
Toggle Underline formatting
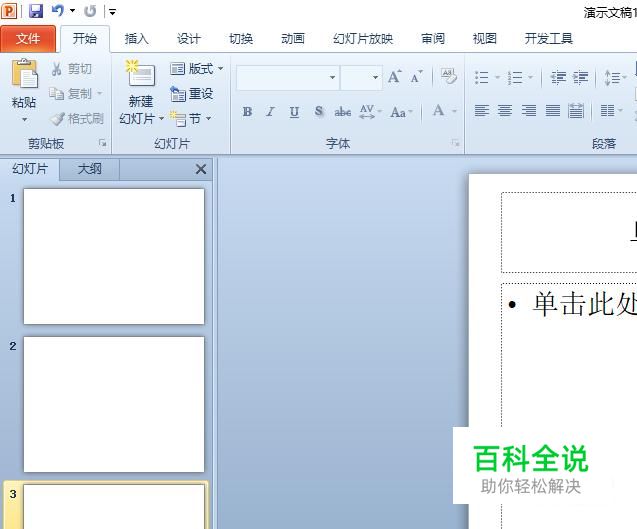click(295, 111)
